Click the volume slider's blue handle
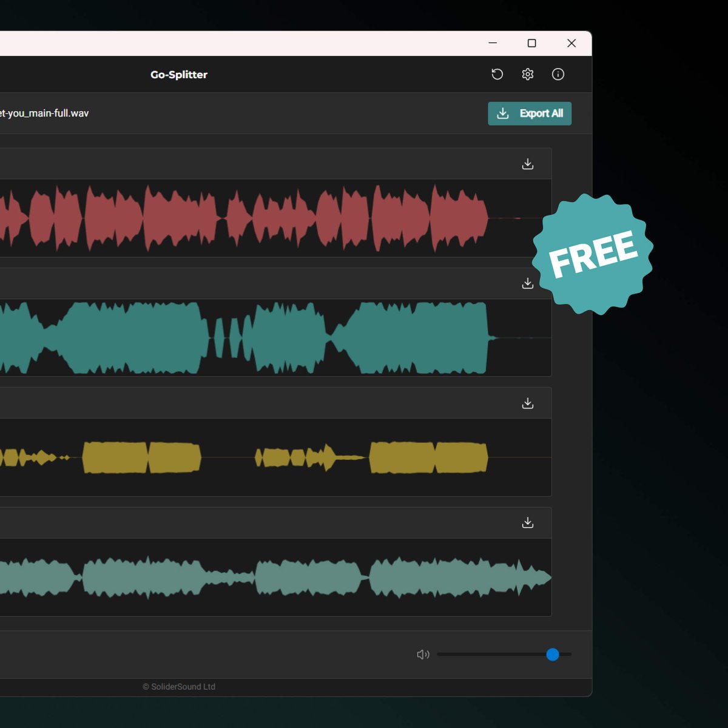The height and width of the screenshot is (728, 728). pos(553,655)
